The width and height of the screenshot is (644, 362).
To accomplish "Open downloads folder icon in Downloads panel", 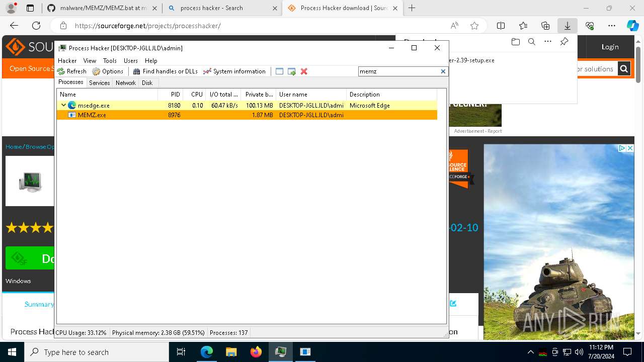I will (x=515, y=42).
